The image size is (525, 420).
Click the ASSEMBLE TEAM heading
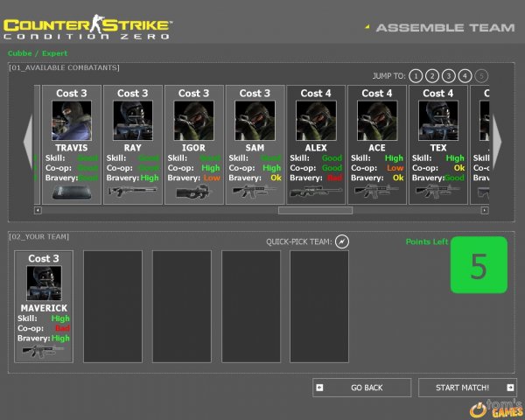tap(445, 27)
